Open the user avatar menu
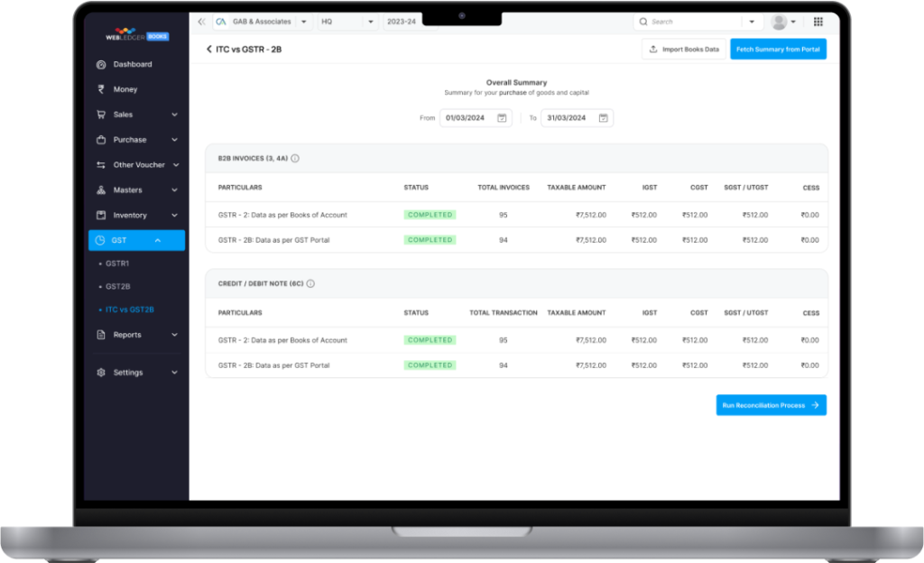924x563 pixels. [x=782, y=22]
